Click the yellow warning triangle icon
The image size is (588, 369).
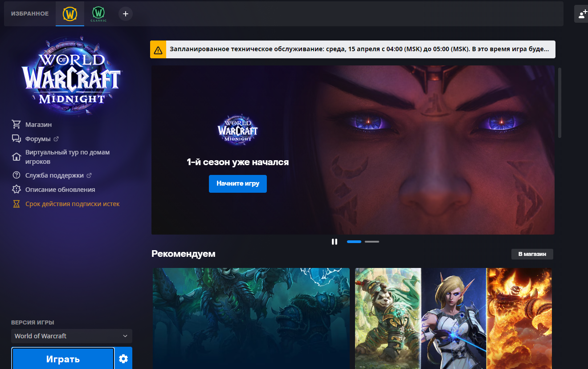158,50
